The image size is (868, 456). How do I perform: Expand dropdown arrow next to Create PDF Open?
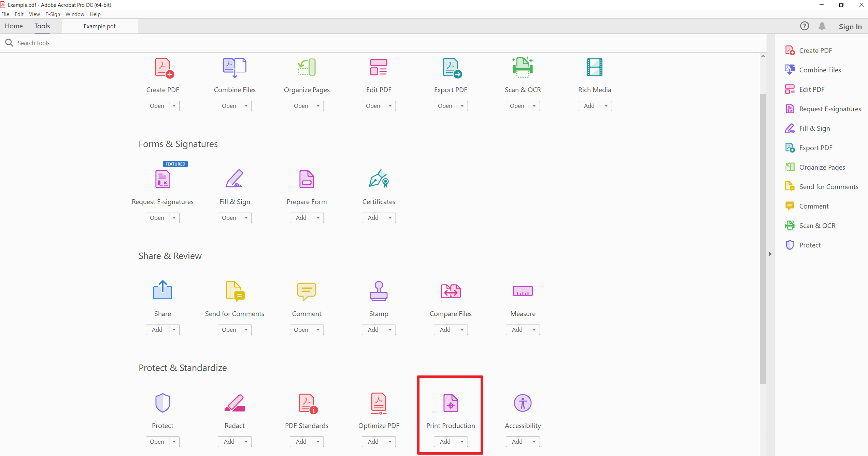tap(174, 106)
